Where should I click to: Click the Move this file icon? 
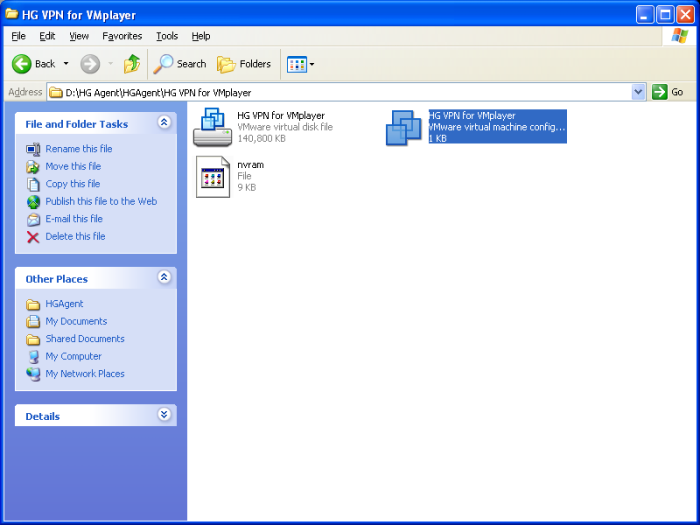(x=33, y=167)
